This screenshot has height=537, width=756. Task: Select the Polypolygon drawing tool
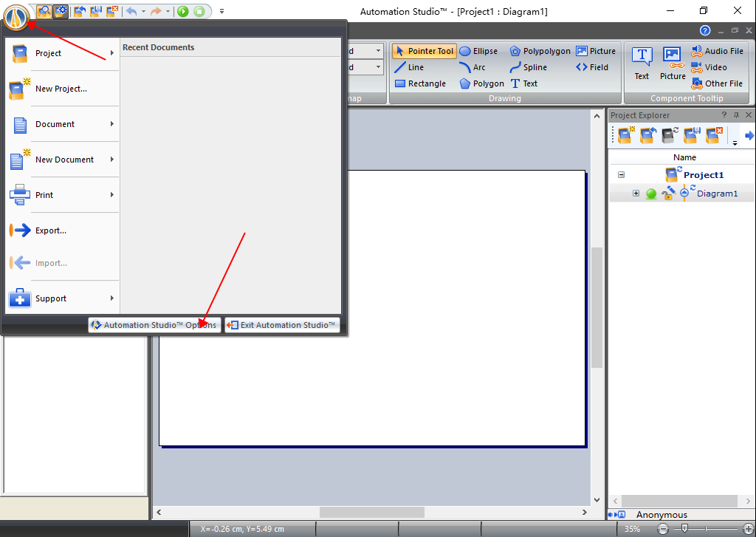(540, 51)
